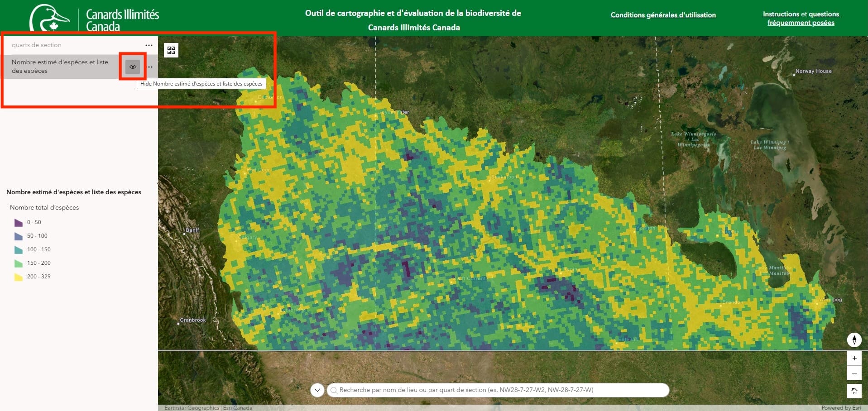This screenshot has height=411, width=868.
Task: Return to the default map extent
Action: [x=854, y=391]
